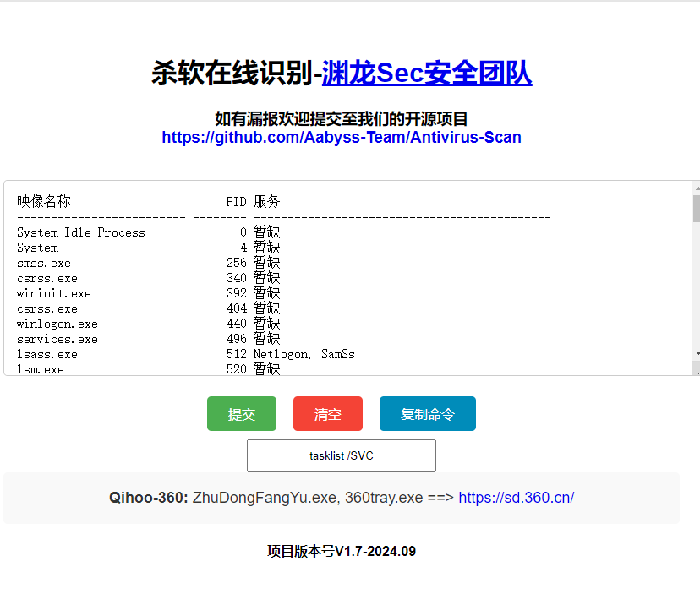Image resolution: width=700 pixels, height=605 pixels.
Task: Click the System process line with PID 4
Action: (x=148, y=248)
